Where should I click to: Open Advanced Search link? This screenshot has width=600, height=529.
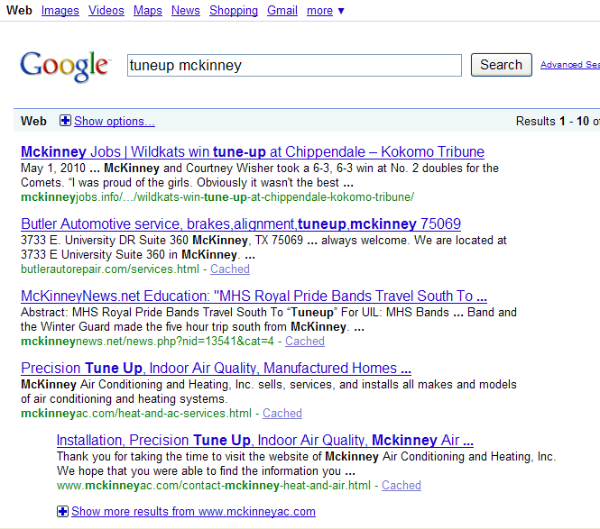pos(568,65)
